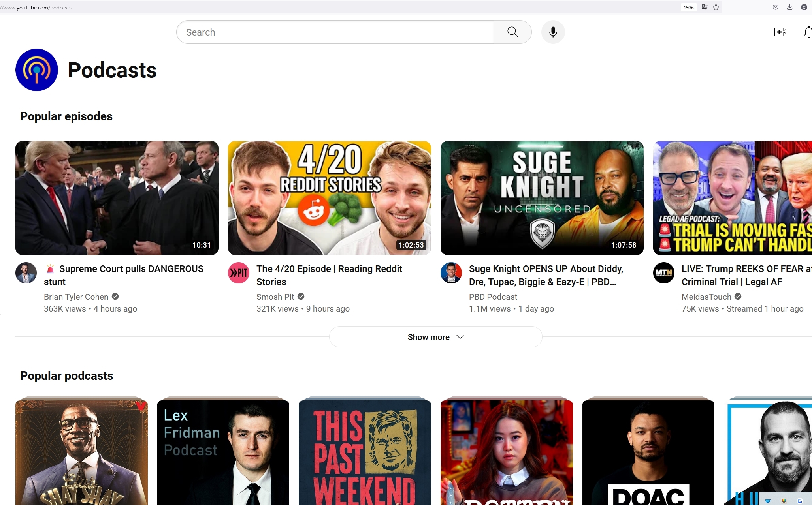Click the coffee cup tray icon
Screen dimensions: 812x505
point(768,501)
